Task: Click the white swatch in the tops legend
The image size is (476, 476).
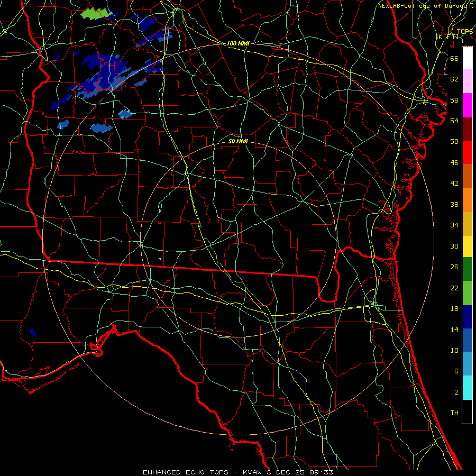Action: (x=467, y=58)
